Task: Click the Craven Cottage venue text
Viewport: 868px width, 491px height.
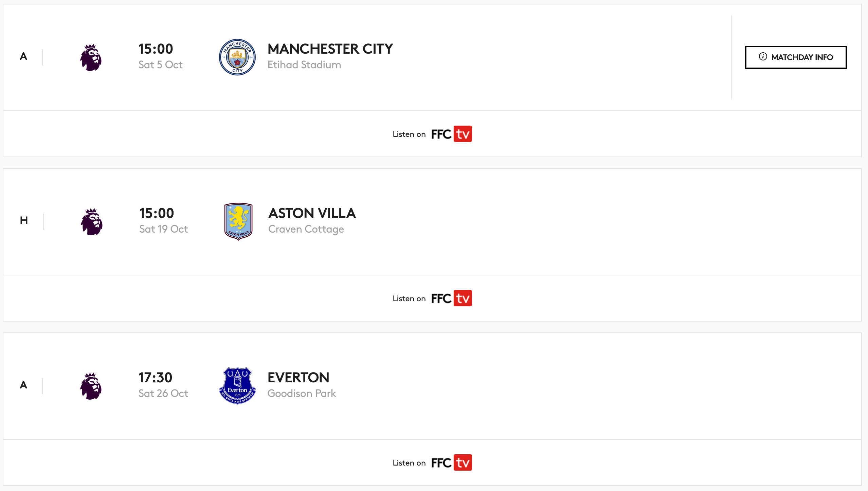Action: click(x=306, y=229)
